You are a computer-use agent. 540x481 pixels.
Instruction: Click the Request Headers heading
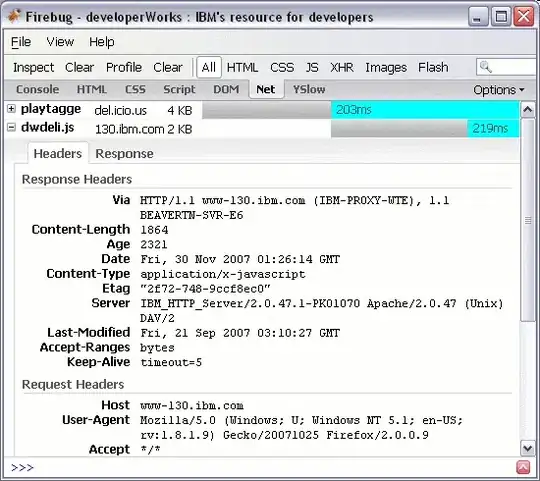pos(73,385)
